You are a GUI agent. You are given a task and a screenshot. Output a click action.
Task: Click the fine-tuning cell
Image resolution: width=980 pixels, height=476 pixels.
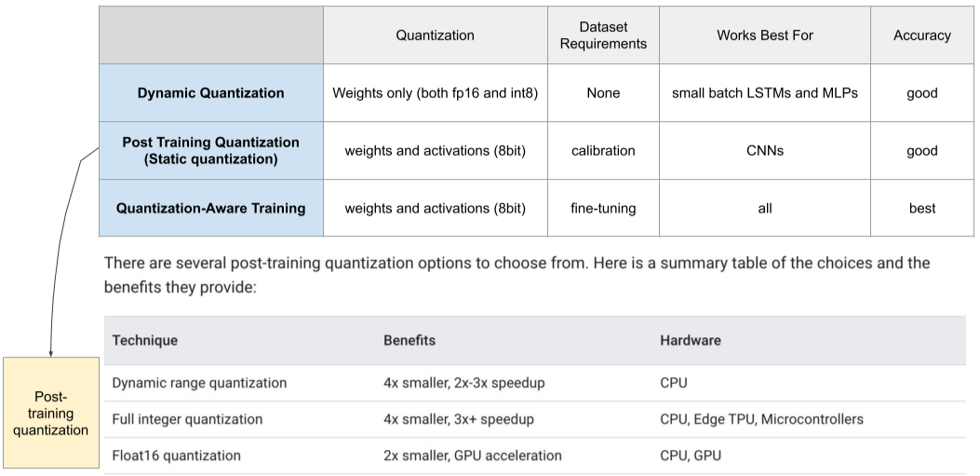click(x=603, y=209)
